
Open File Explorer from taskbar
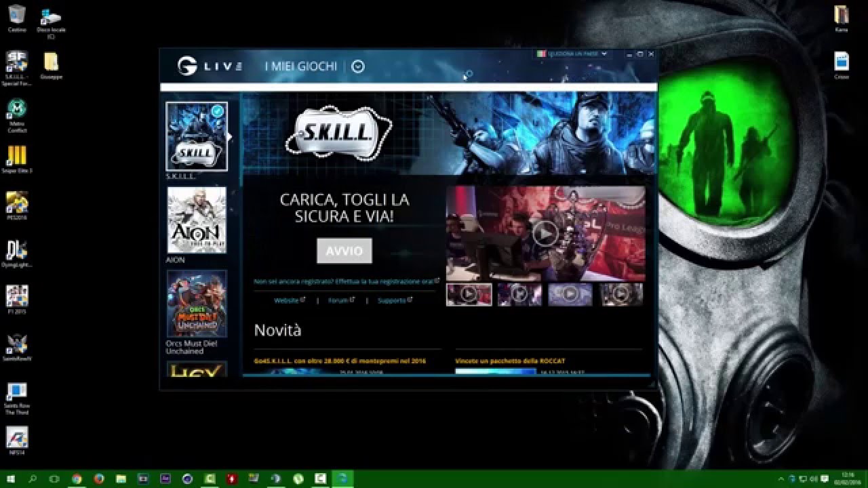(121, 479)
